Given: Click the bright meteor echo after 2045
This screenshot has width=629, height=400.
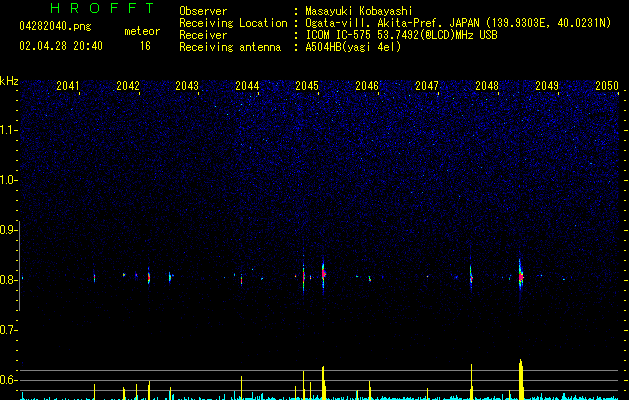Looking at the screenshot, I should pos(323,274).
